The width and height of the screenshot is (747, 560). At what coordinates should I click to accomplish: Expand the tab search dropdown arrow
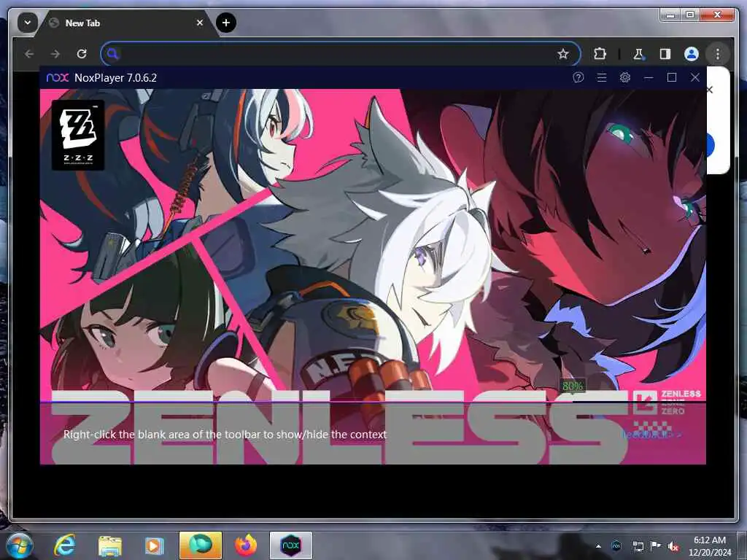click(x=28, y=23)
